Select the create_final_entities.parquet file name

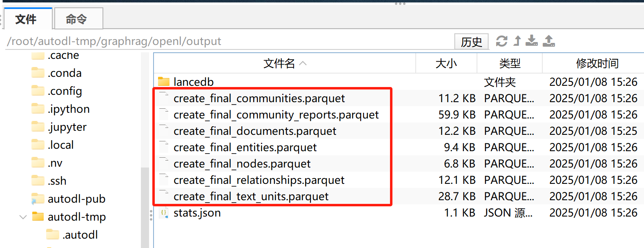(245, 147)
